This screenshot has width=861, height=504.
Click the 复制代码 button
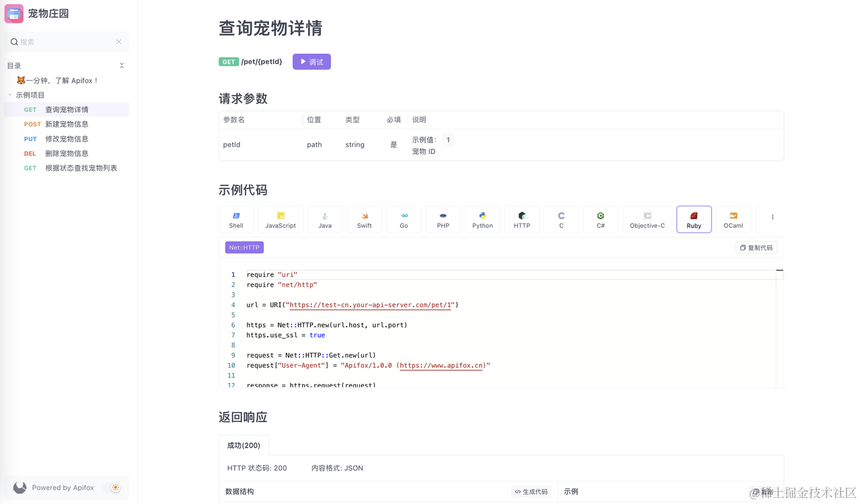[756, 247]
